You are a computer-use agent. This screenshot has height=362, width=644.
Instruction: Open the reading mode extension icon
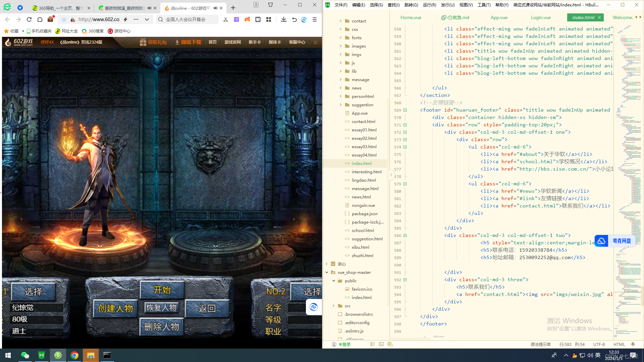pyautogui.click(x=258, y=19)
